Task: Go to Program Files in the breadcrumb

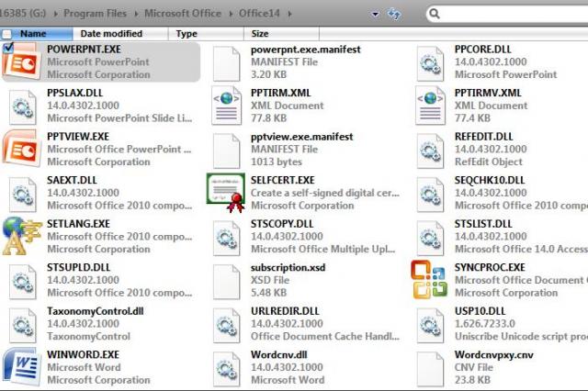Action: click(96, 14)
